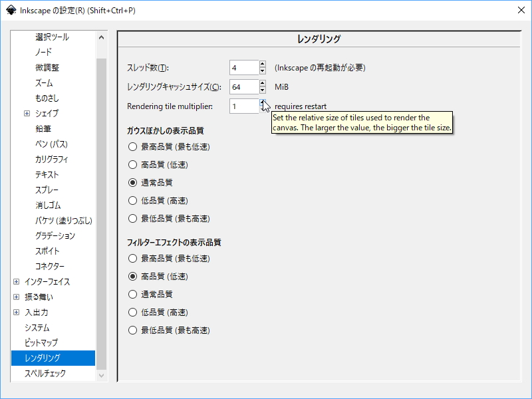Select ものさし in the tree

[x=47, y=98]
